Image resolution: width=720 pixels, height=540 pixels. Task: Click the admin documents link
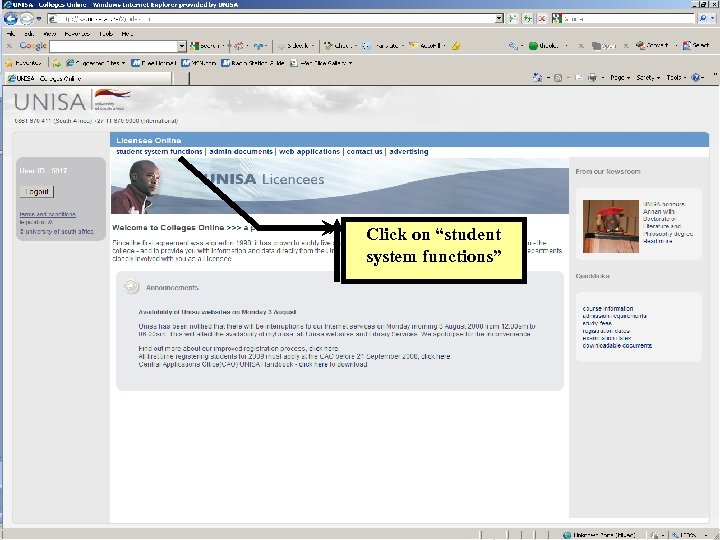pos(241,152)
